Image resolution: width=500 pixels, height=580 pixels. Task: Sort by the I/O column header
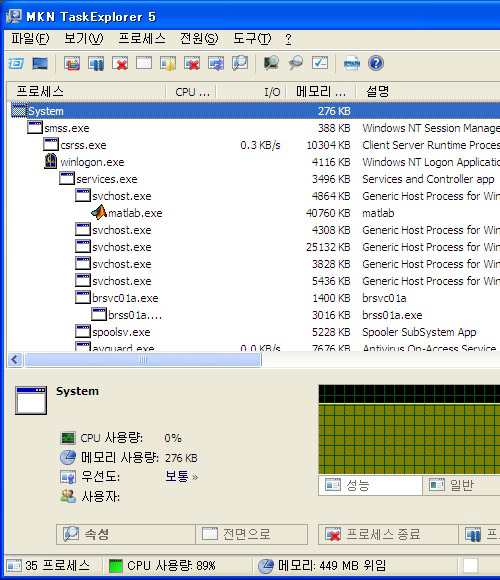click(x=252, y=92)
